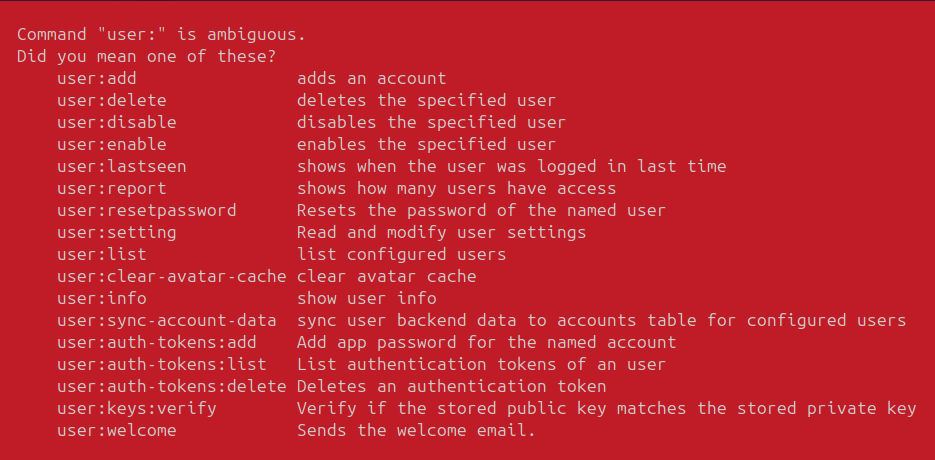The width and height of the screenshot is (935, 460).
Task: Click the 'Command "user:" is ambiguous' message
Action: (161, 34)
